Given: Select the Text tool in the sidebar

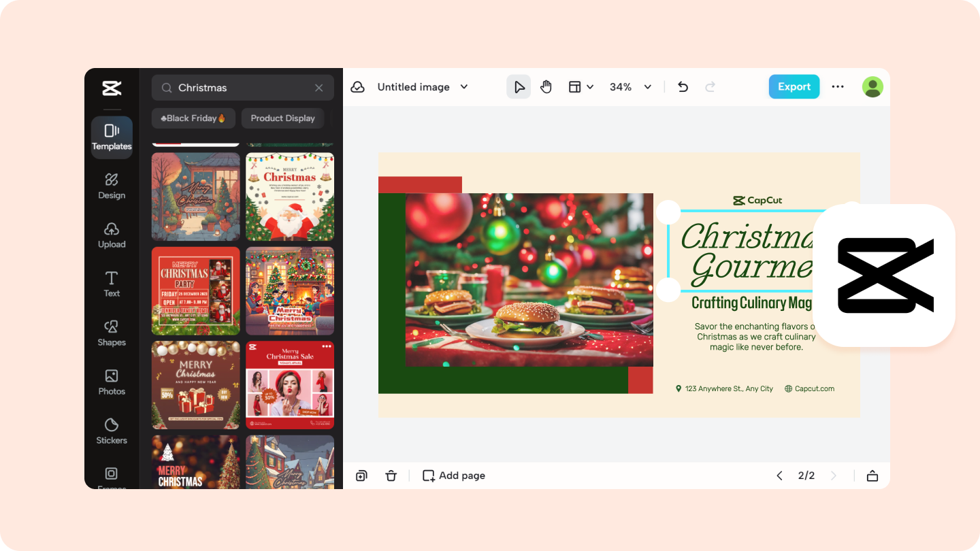Looking at the screenshot, I should click(112, 284).
